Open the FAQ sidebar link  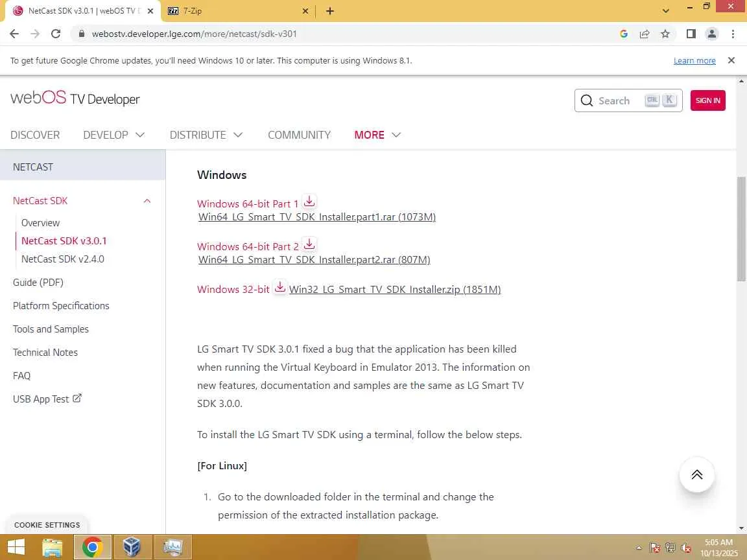(21, 376)
